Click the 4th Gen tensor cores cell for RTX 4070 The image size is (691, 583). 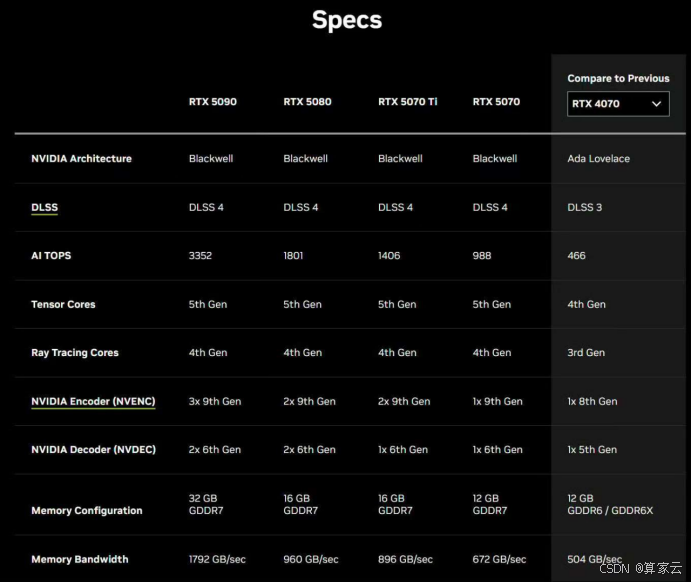tap(586, 304)
